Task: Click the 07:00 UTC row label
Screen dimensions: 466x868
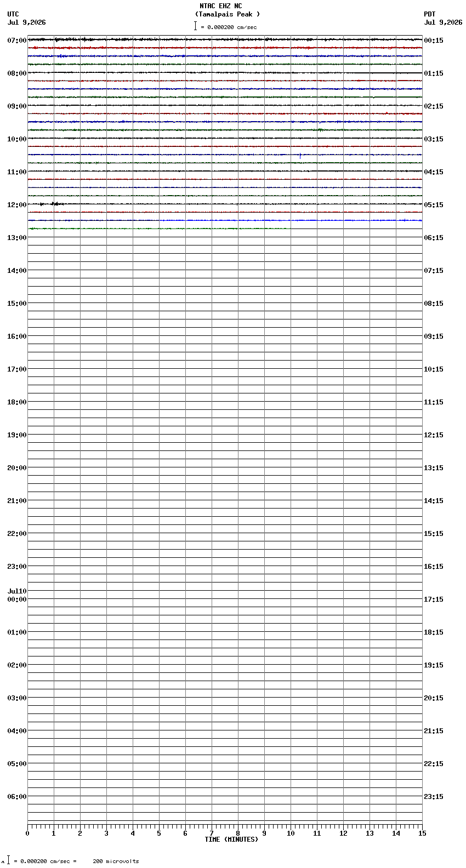Action: [x=17, y=41]
